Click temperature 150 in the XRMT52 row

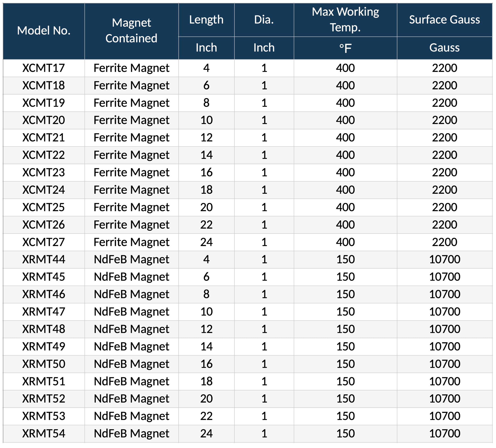[346, 399]
